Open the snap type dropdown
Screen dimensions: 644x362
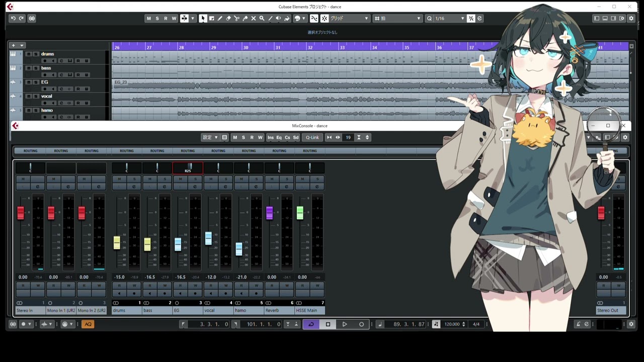pyautogui.click(x=349, y=19)
